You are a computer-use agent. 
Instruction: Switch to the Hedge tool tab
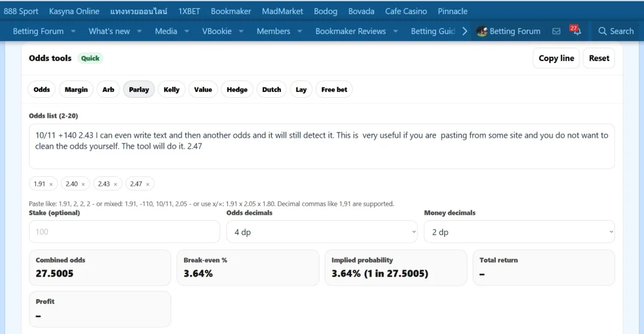click(x=237, y=89)
